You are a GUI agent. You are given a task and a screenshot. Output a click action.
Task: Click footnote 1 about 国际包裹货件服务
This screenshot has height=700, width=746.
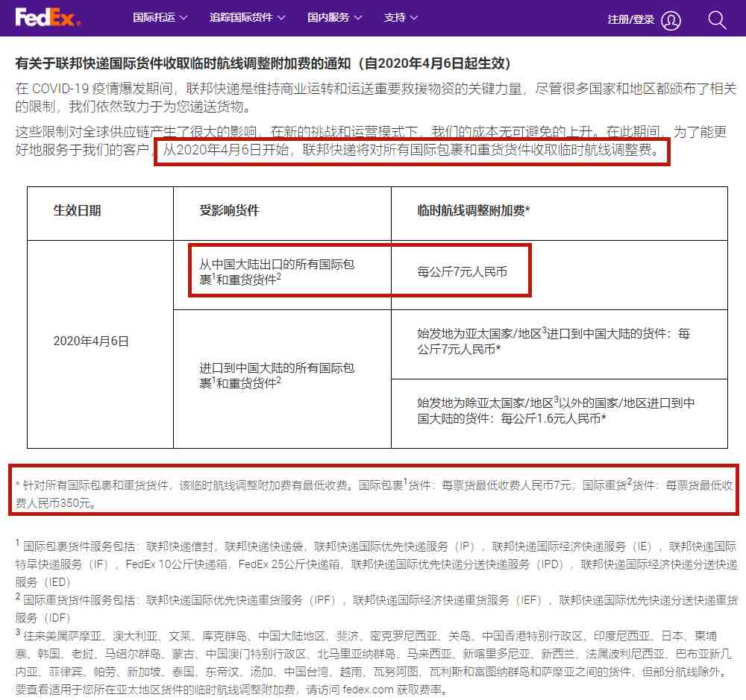[376, 564]
